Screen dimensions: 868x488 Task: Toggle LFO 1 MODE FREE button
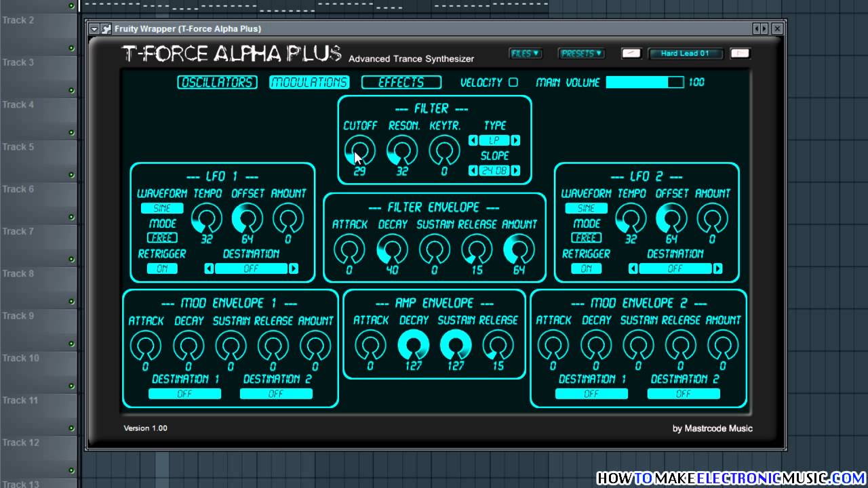point(162,238)
